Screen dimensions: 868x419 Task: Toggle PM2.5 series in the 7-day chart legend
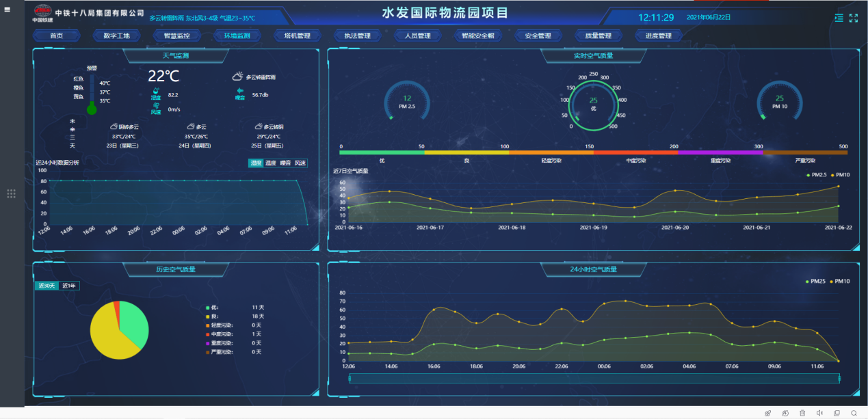[817, 175]
